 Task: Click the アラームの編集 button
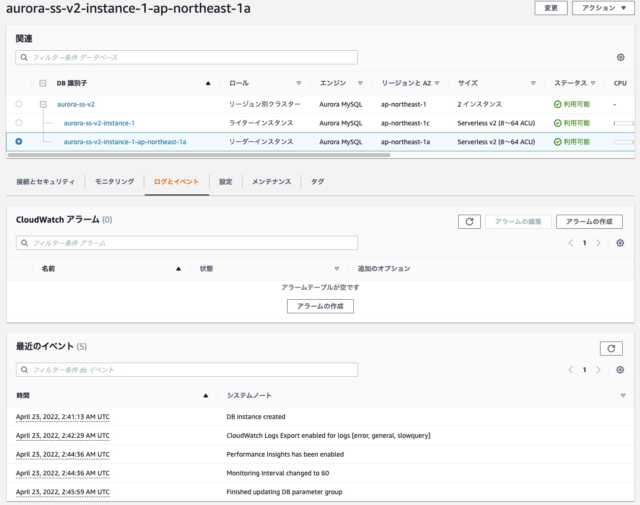[518, 222]
